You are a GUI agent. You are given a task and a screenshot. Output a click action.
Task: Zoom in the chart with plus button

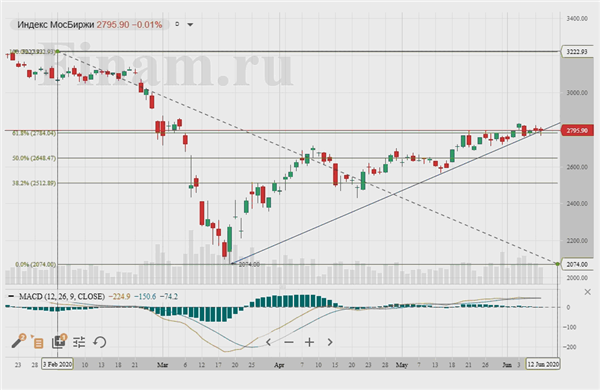click(x=309, y=342)
